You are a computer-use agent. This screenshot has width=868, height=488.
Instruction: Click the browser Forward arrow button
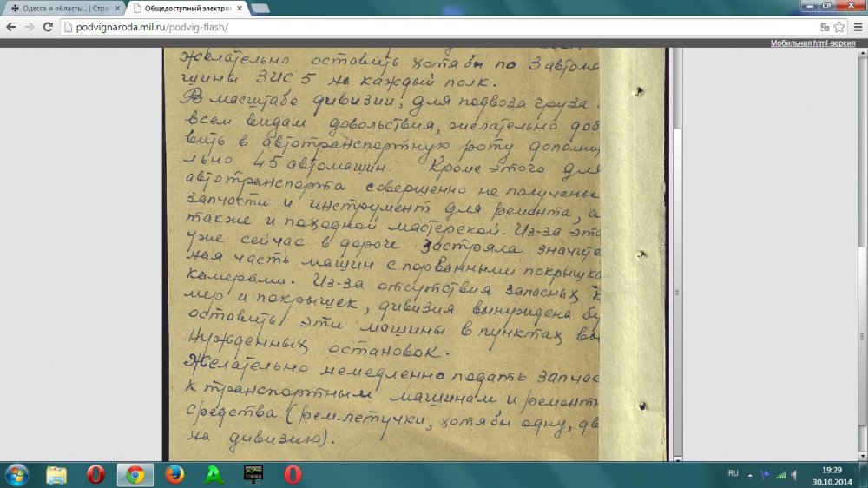coord(30,27)
